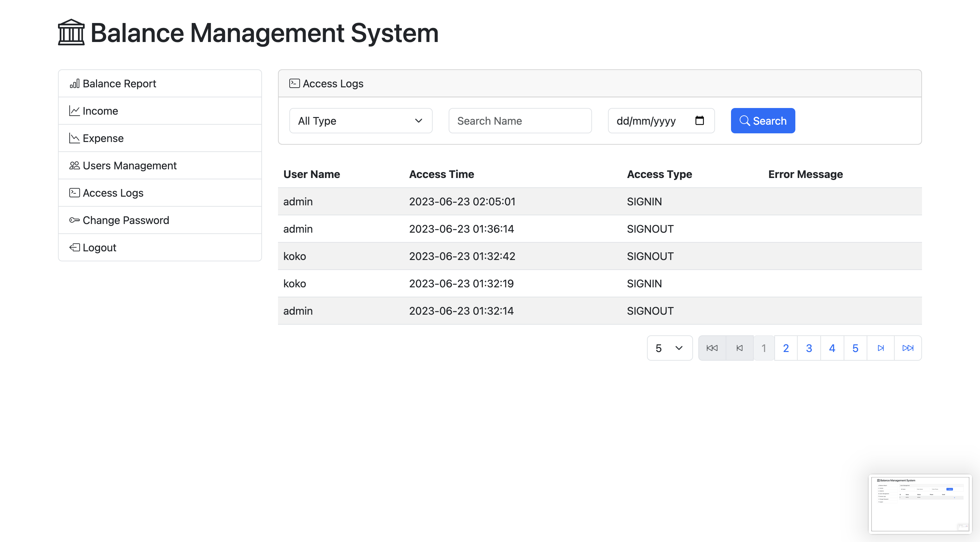The width and height of the screenshot is (980, 542).
Task: Click timestamp 2023-06-23 02:05:01
Action: coord(462,202)
